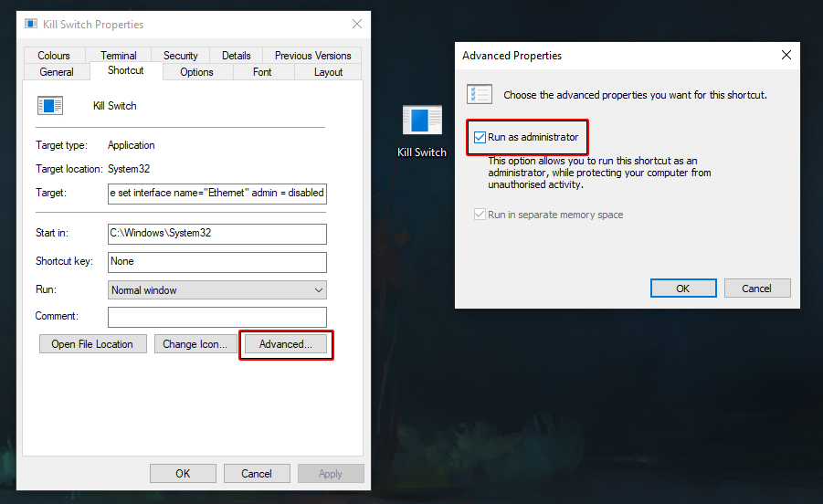
Task: Click OK in Advanced Properties dialog
Action: coord(683,289)
